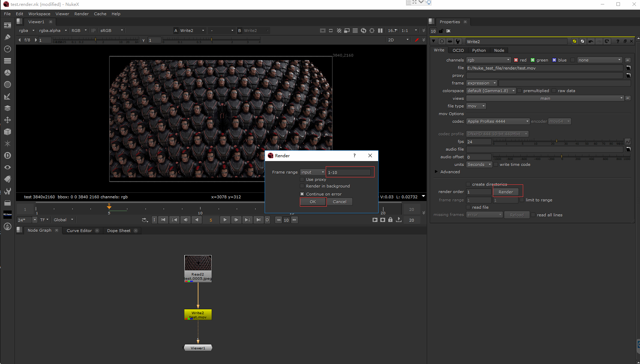This screenshot has height=364, width=640.
Task: Open the 3D nodes cube icon
Action: tap(7, 132)
